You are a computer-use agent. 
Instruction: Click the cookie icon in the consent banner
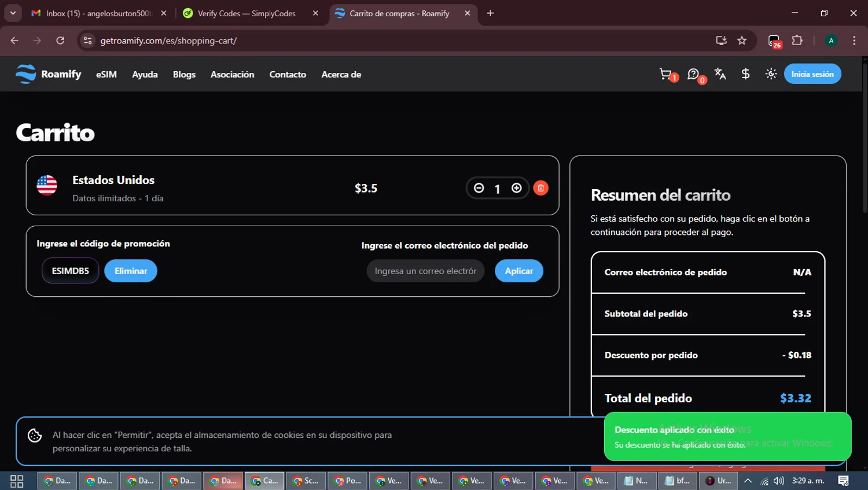point(35,436)
